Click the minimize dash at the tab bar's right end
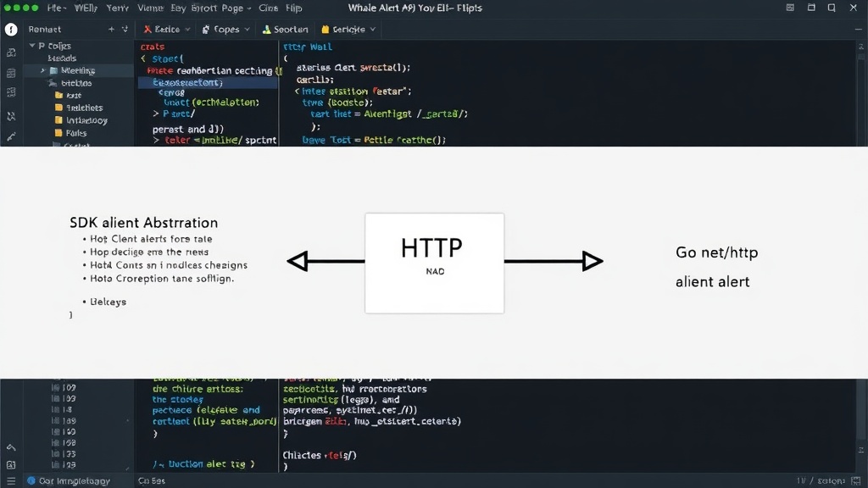 click(858, 30)
